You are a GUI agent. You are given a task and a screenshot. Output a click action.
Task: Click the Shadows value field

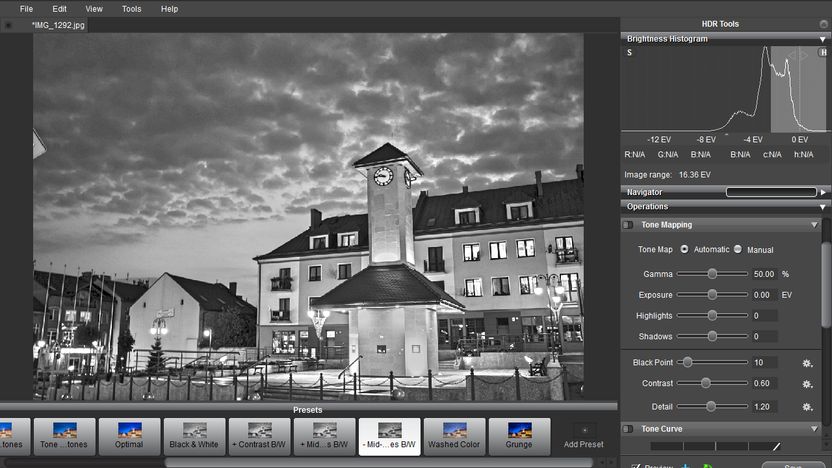tap(764, 336)
